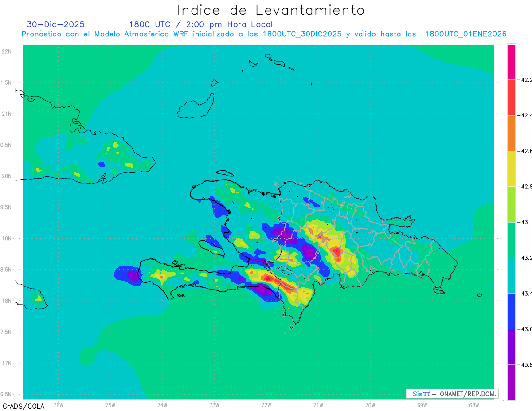This screenshot has width=532, height=411.
Task: Click the "71W" longitude axis label
Action: click(x=318, y=405)
